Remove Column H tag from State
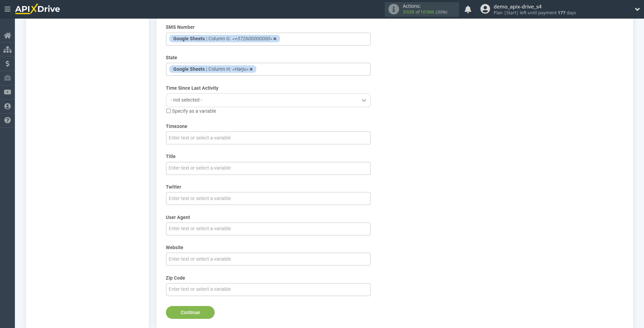 (251, 69)
